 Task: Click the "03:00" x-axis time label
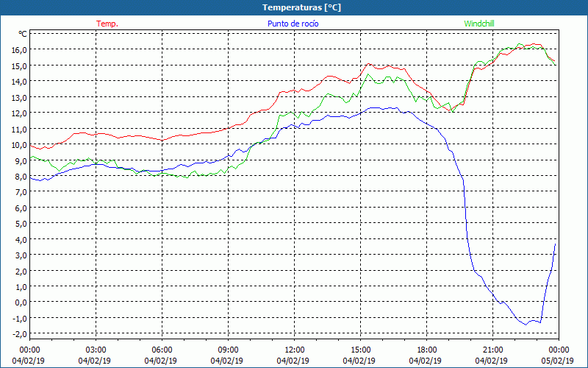tap(96, 350)
